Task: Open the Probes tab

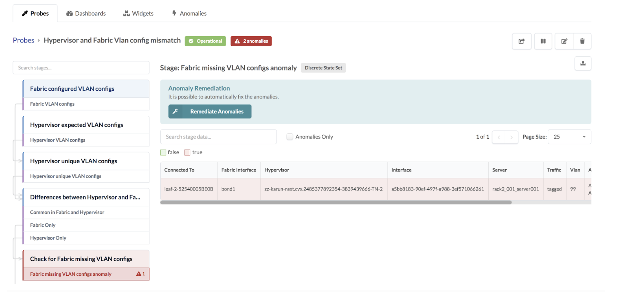Action: coord(35,13)
